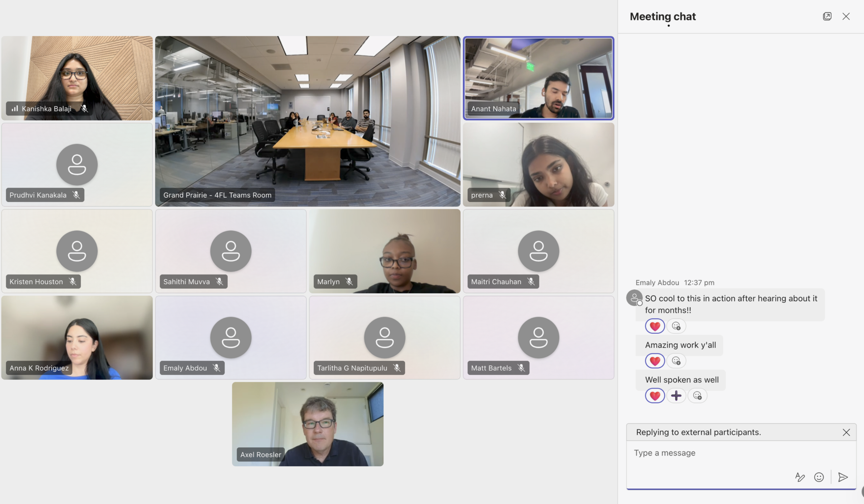Click the 'Tarlitha G Napitupulu' name label
The image size is (864, 504).
click(x=352, y=368)
